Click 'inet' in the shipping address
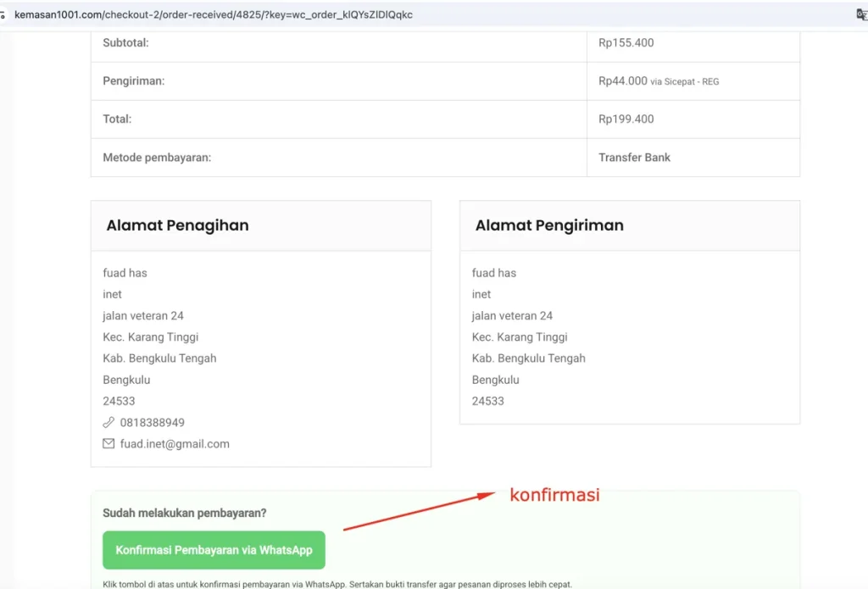The height and width of the screenshot is (589, 868). pyautogui.click(x=481, y=294)
